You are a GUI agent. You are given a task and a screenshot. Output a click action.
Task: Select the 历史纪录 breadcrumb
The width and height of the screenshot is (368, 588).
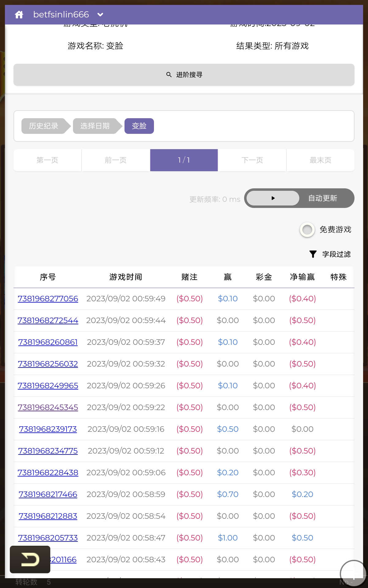point(44,126)
